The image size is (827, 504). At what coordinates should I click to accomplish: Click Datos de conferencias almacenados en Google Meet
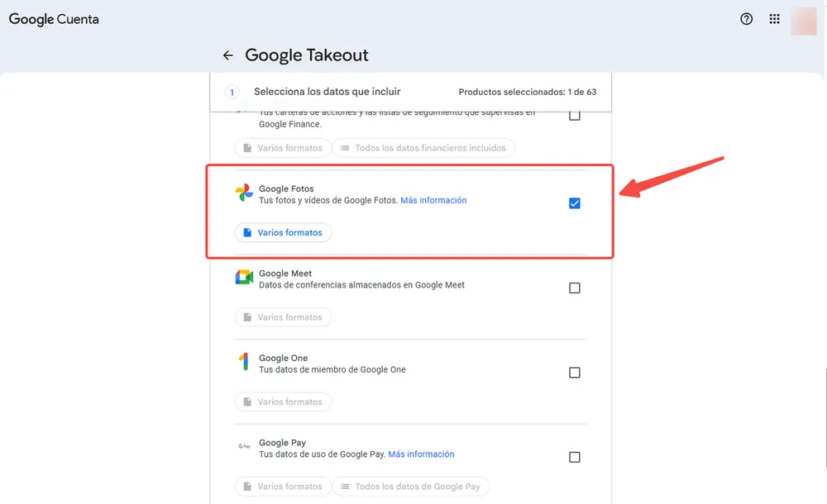[x=362, y=285]
